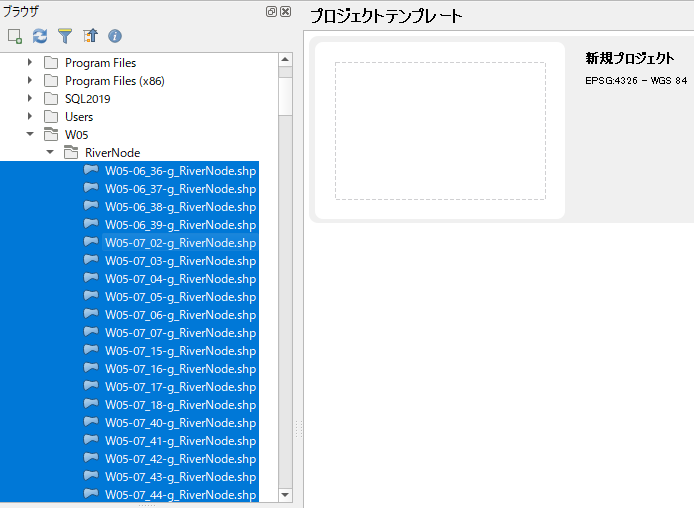The height and width of the screenshot is (508, 694).
Task: Close the browser panel
Action: [286, 11]
